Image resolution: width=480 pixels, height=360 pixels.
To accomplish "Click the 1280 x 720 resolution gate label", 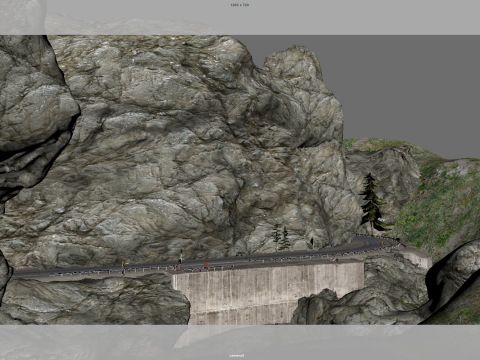I will [x=239, y=5].
